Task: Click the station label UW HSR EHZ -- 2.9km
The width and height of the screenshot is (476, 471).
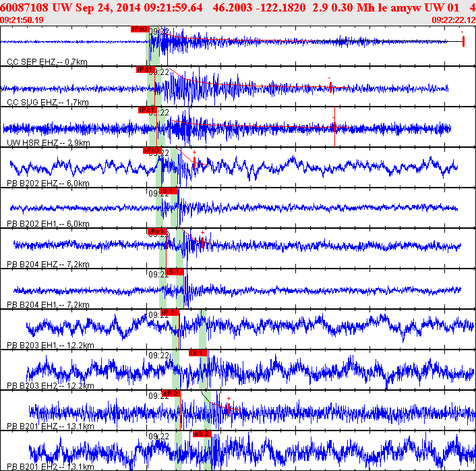Action: (49, 143)
